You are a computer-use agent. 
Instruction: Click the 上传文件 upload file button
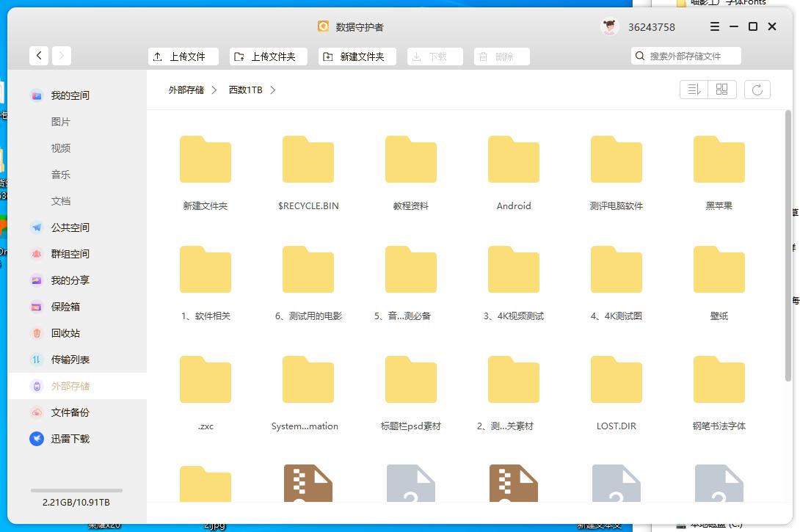point(183,56)
